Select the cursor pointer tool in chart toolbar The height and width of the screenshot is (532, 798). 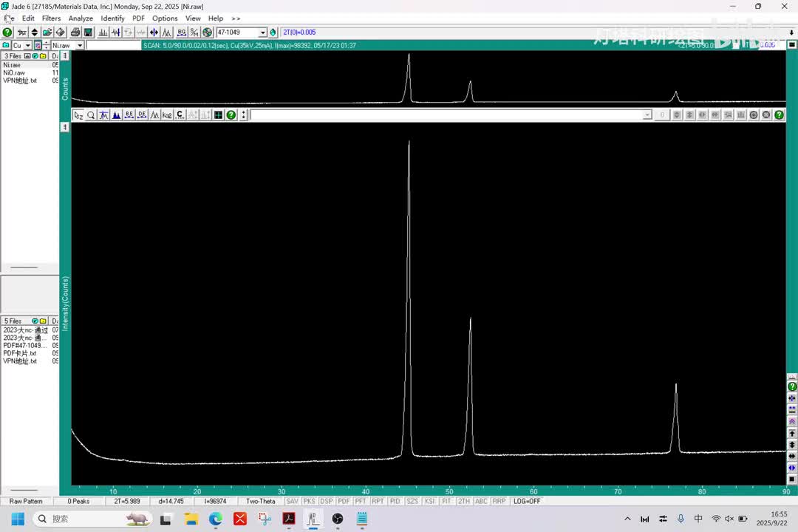[x=78, y=115]
